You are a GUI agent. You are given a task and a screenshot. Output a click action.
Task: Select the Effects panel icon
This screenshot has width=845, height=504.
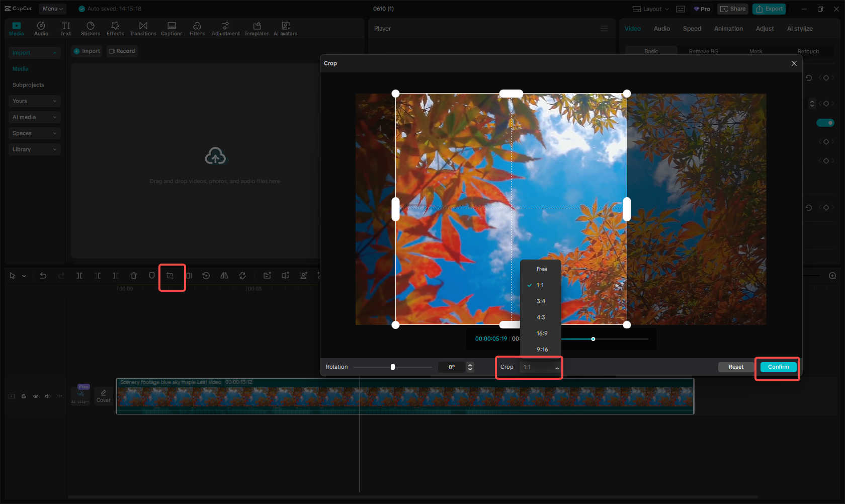[115, 28]
